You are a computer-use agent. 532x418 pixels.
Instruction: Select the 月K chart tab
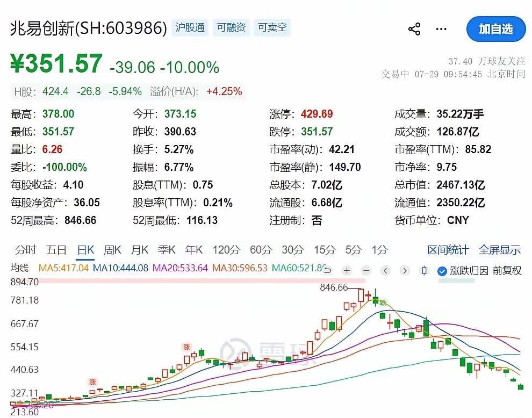click(140, 250)
